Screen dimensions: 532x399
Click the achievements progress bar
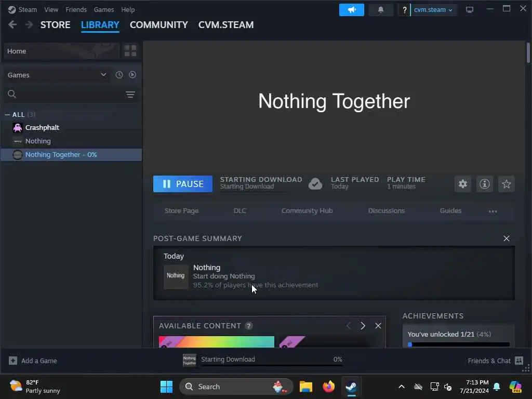coord(459,344)
